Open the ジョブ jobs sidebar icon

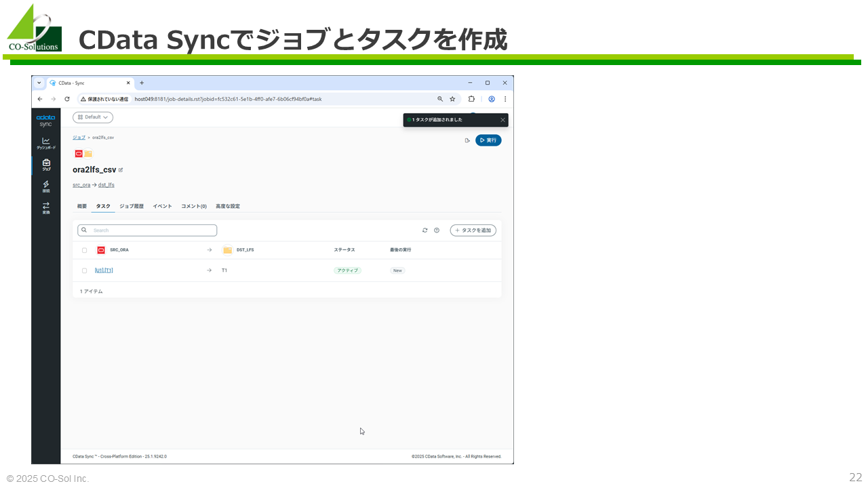46,165
